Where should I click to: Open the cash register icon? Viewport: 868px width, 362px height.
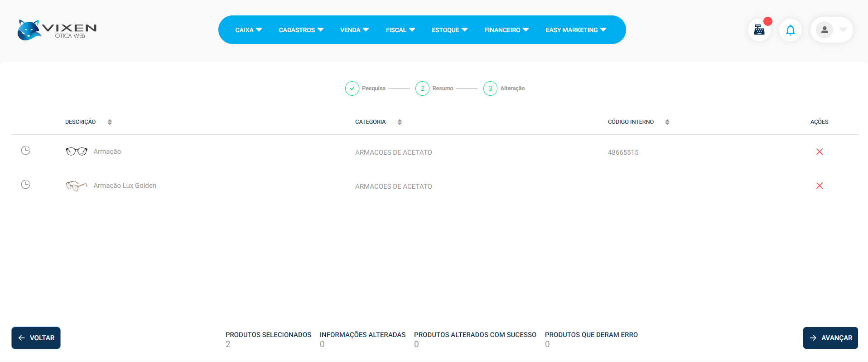[x=759, y=30]
